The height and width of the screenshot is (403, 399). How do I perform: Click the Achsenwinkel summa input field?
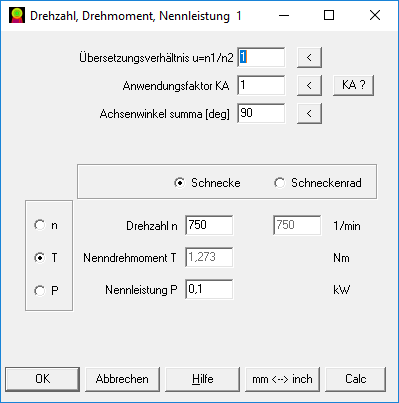[x=261, y=113]
